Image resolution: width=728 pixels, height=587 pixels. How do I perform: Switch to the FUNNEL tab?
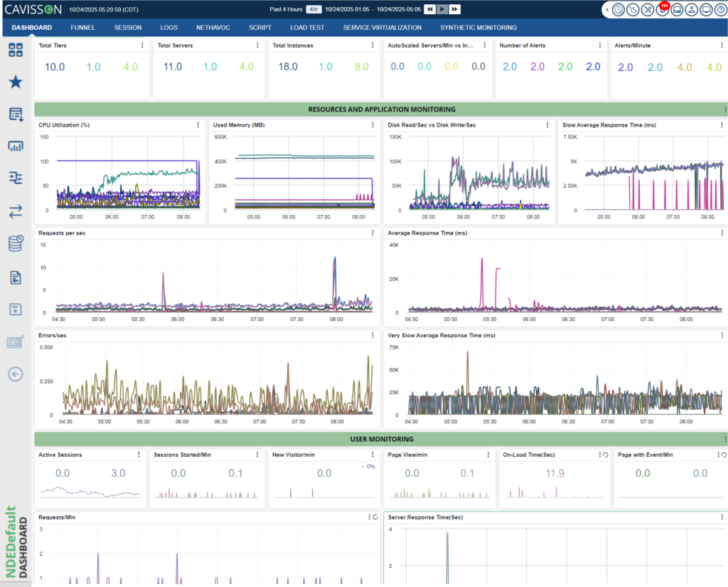pyautogui.click(x=82, y=28)
